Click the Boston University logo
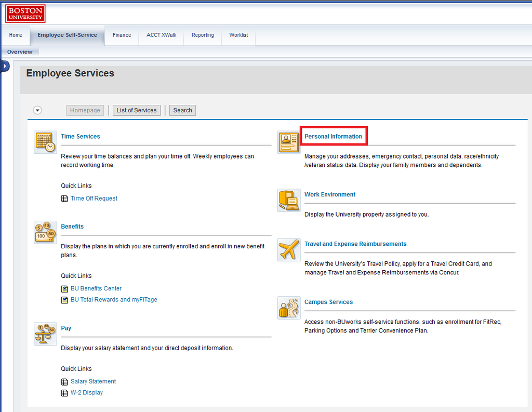This screenshot has width=532, height=412. pos(25,13)
